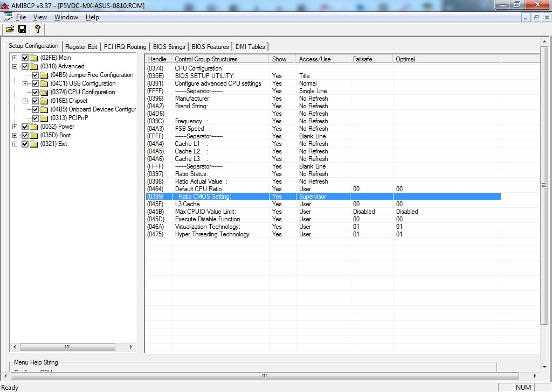Click main vertical scrollbar up arrow
The image size is (552, 392).
[544, 41]
